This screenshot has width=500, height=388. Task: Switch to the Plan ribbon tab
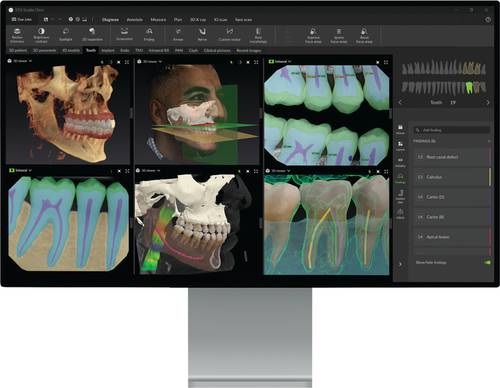click(178, 20)
